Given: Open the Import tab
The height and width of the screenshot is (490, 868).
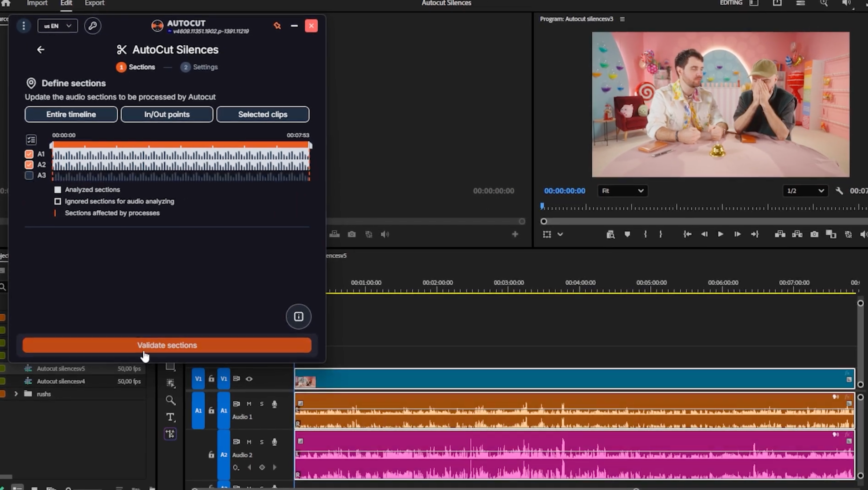Looking at the screenshot, I should click(37, 3).
